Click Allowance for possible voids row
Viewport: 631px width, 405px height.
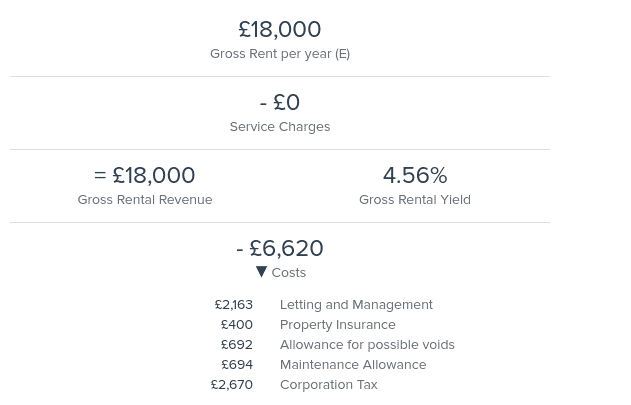338,345
